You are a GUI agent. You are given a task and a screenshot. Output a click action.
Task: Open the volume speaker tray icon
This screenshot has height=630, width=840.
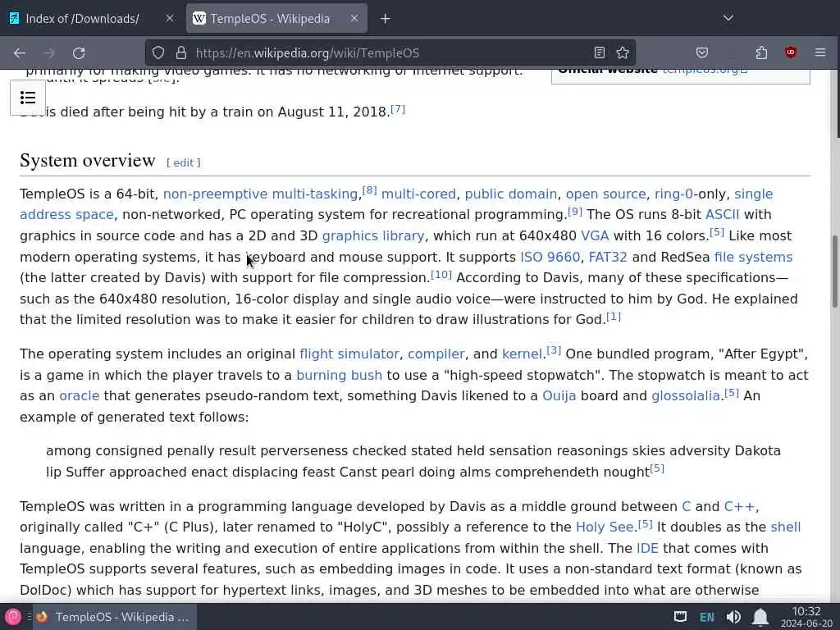pyautogui.click(x=733, y=617)
